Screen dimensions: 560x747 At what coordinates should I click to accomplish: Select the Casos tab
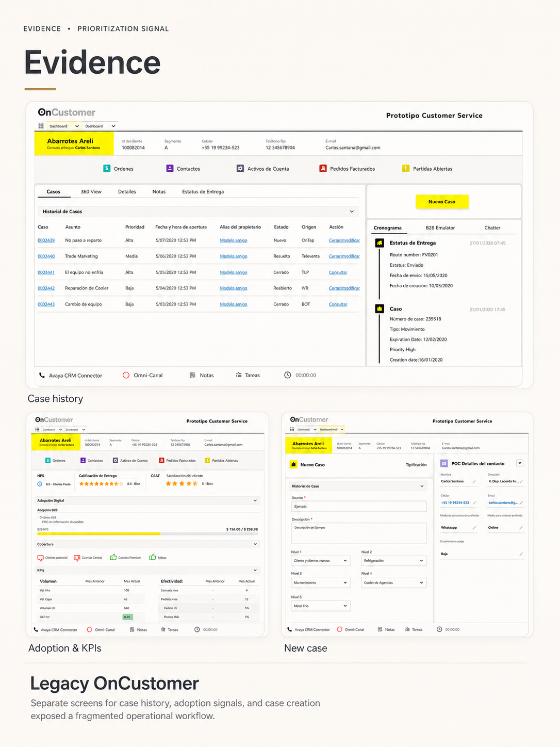coord(54,191)
